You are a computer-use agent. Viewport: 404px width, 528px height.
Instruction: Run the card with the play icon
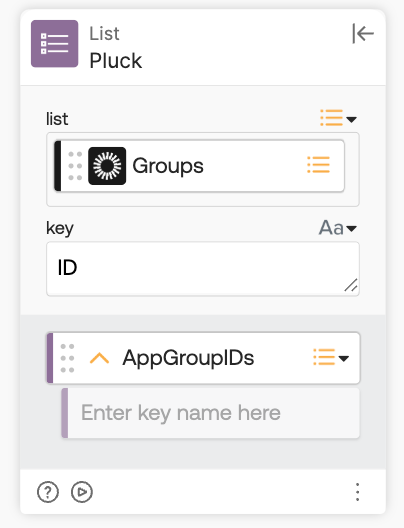[82, 492]
